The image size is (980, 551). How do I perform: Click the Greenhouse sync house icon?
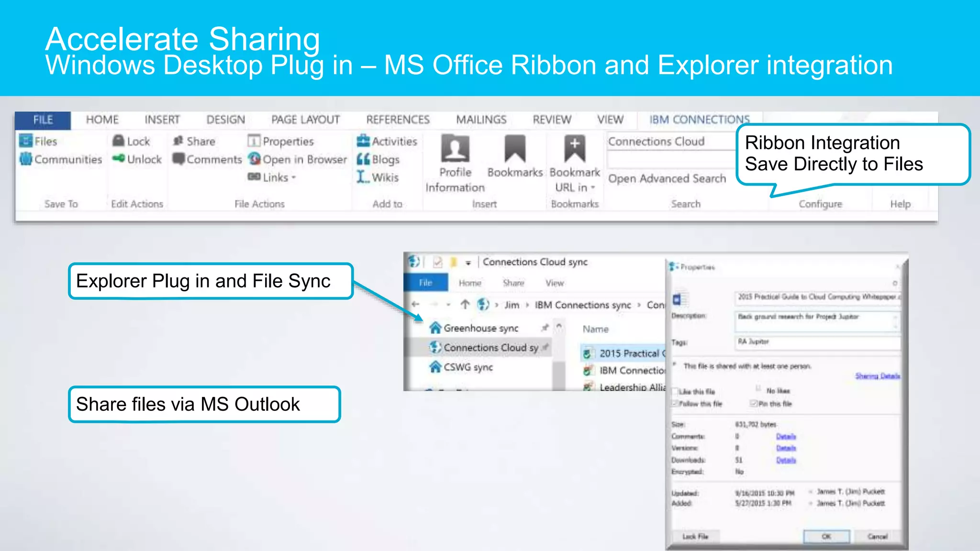pyautogui.click(x=435, y=328)
